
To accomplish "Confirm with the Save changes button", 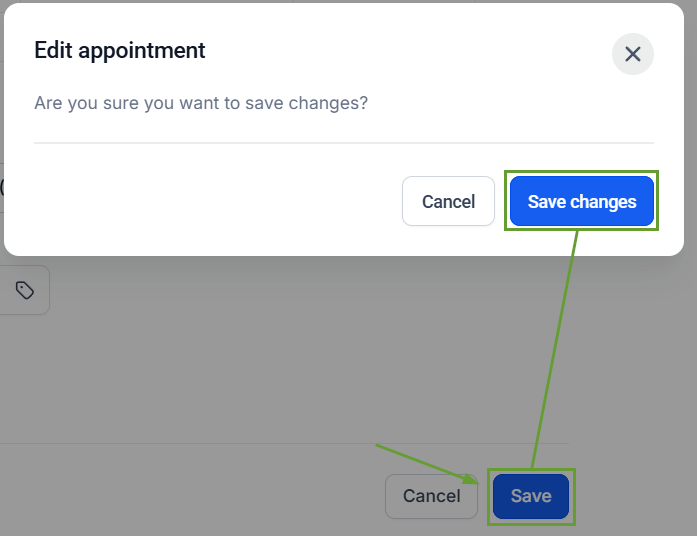I will tap(581, 201).
